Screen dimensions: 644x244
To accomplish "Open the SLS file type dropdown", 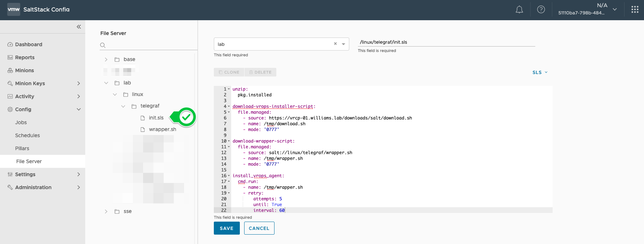I will 540,73.
